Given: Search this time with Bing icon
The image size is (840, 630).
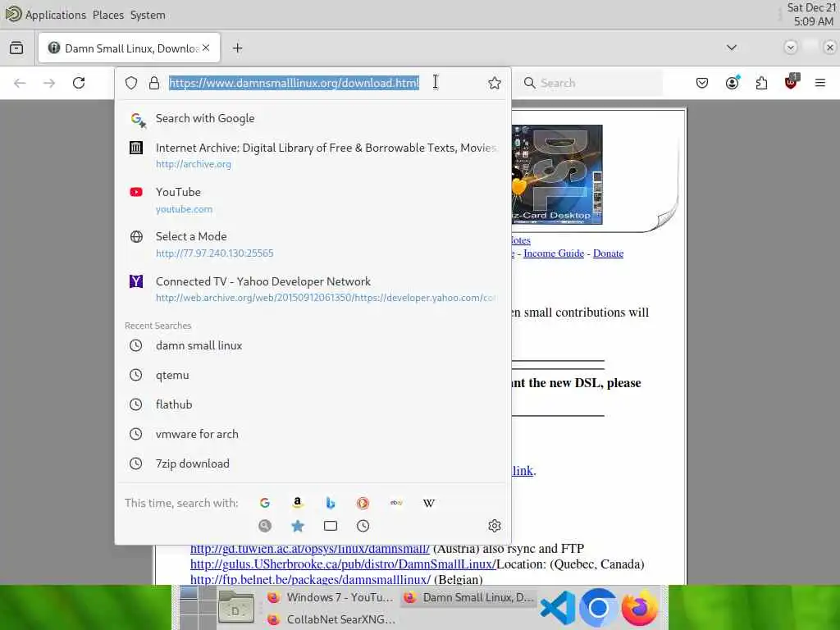Looking at the screenshot, I should click(x=331, y=503).
